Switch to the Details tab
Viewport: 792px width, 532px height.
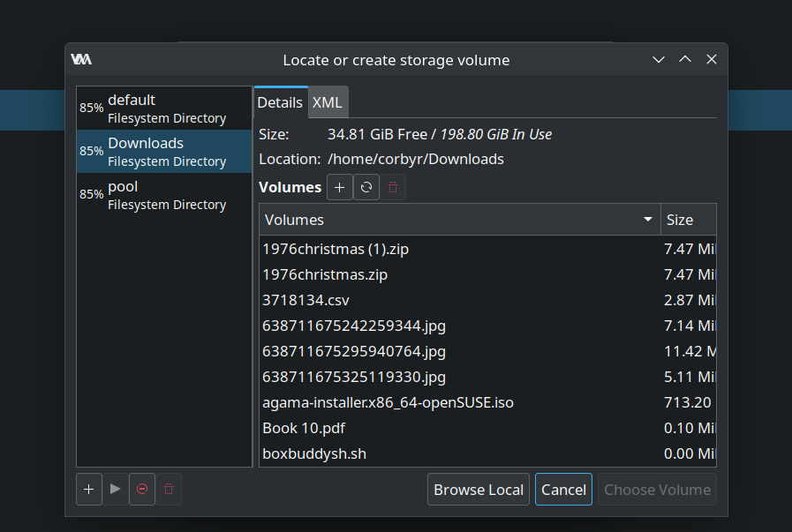pos(280,102)
